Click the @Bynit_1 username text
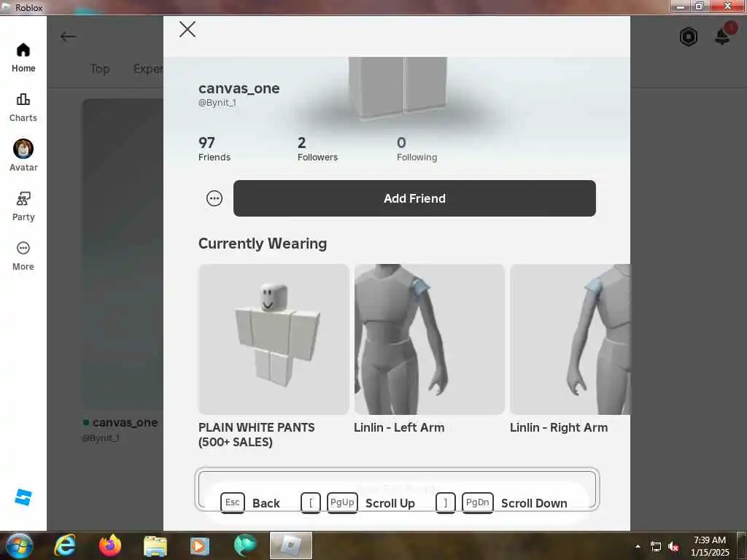The height and width of the screenshot is (560, 747). pos(217,102)
